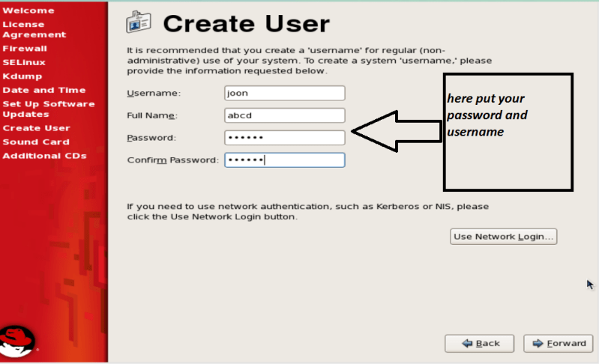The height and width of the screenshot is (364, 599).
Task: Select Additional CDs in the sidebar
Action: 44,156
